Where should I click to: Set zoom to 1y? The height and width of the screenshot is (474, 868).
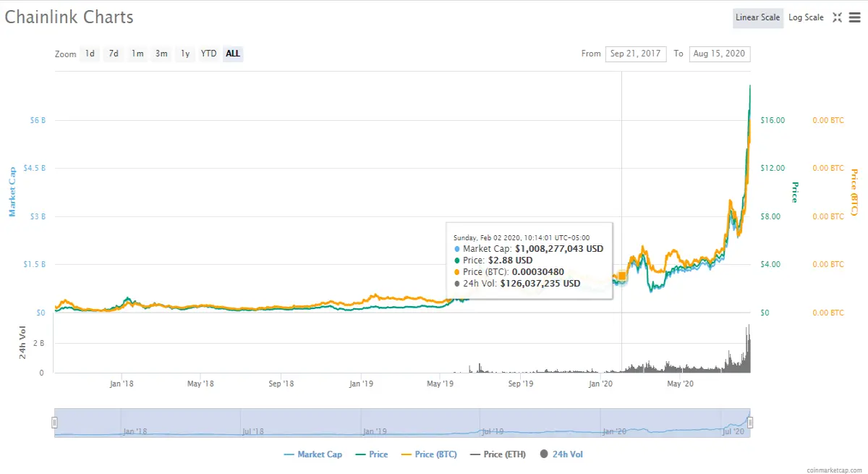[185, 54]
